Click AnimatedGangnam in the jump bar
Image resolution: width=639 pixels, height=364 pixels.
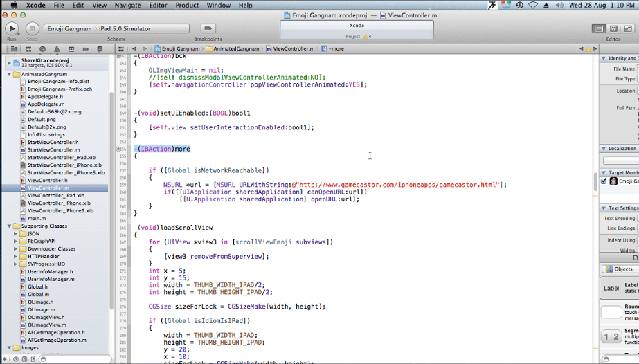[233, 49]
